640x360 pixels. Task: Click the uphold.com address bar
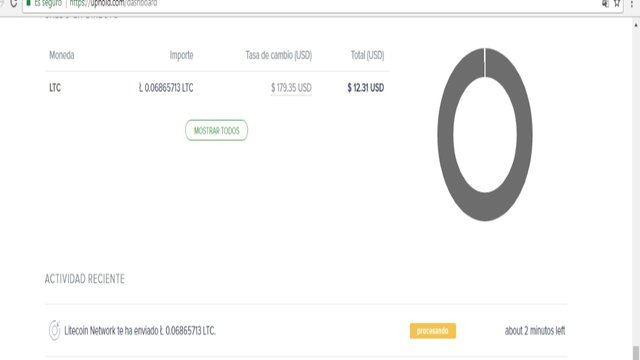point(322,4)
